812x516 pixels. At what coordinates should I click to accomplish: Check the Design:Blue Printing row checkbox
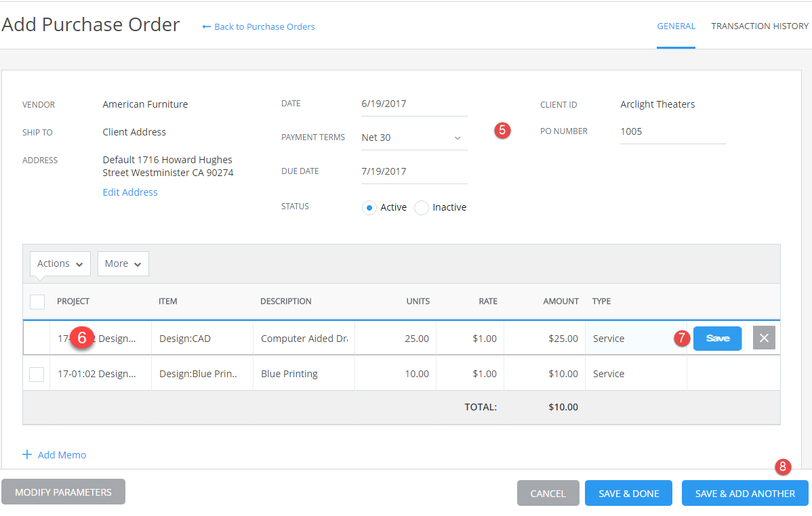[37, 374]
